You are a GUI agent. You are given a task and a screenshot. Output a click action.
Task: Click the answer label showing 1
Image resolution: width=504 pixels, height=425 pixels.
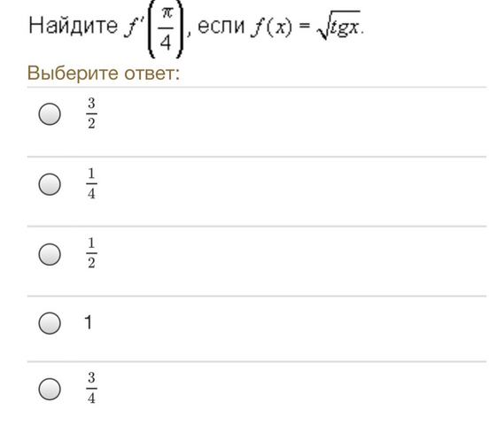[x=89, y=322]
